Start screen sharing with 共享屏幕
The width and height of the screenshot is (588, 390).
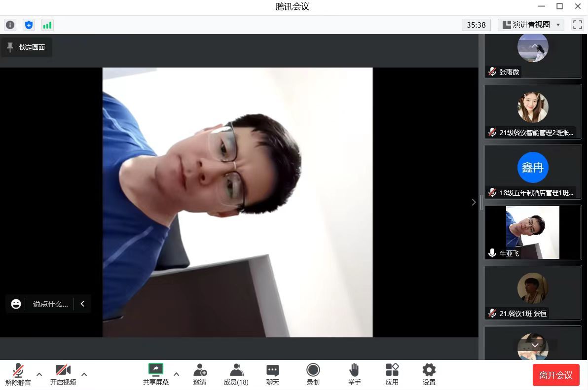(155, 374)
